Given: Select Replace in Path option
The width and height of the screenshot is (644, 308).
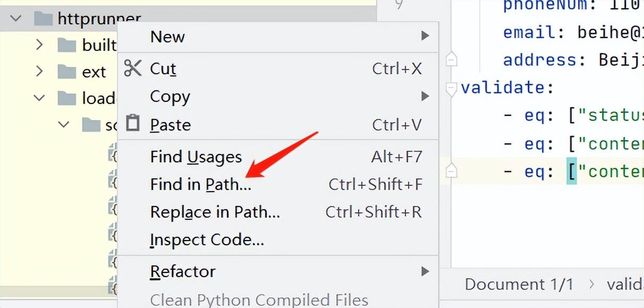Looking at the screenshot, I should click(x=215, y=212).
